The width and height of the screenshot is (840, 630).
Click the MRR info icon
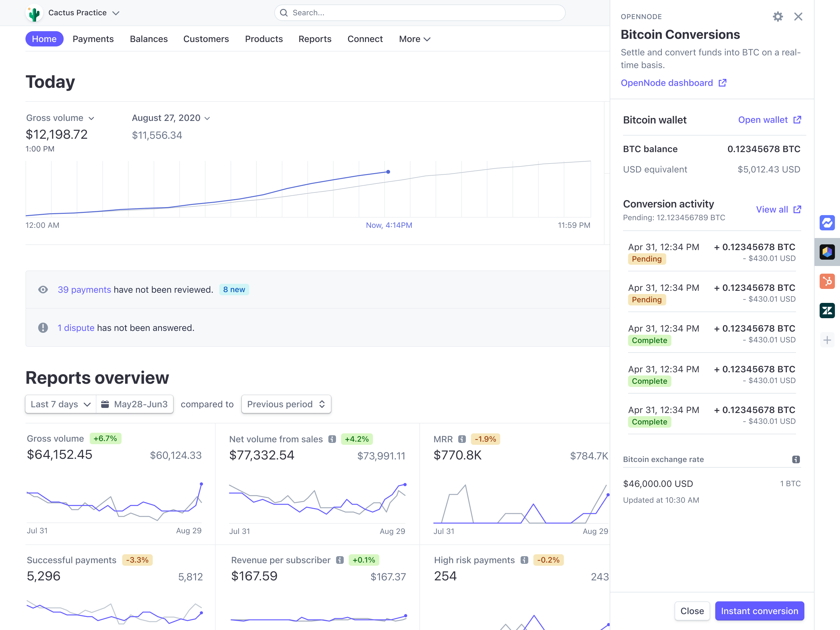462,439
